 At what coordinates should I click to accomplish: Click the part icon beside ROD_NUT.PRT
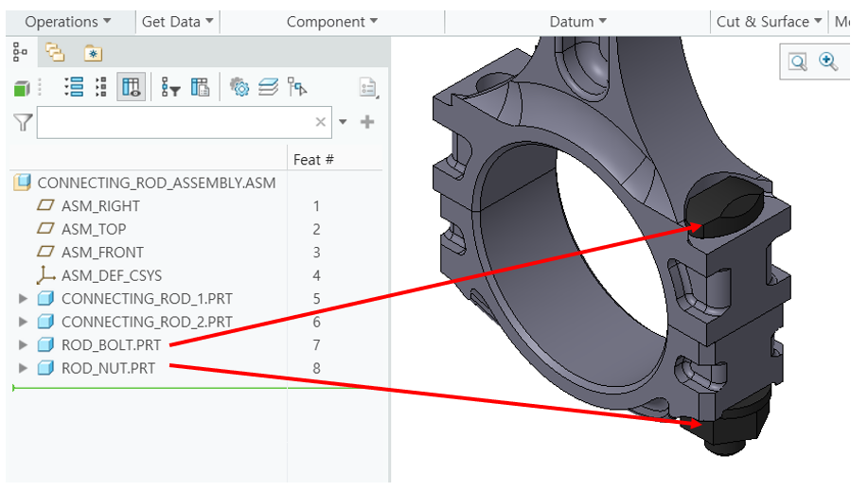(x=45, y=368)
